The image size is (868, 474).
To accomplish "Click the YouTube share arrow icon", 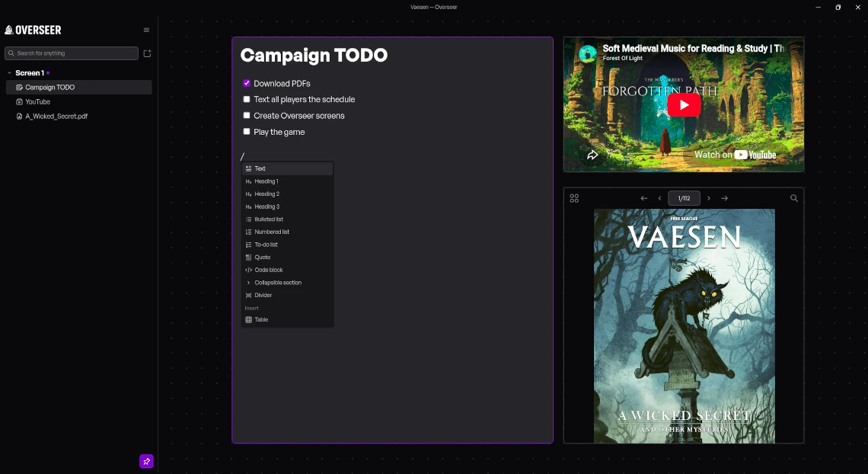I will 592,155.
